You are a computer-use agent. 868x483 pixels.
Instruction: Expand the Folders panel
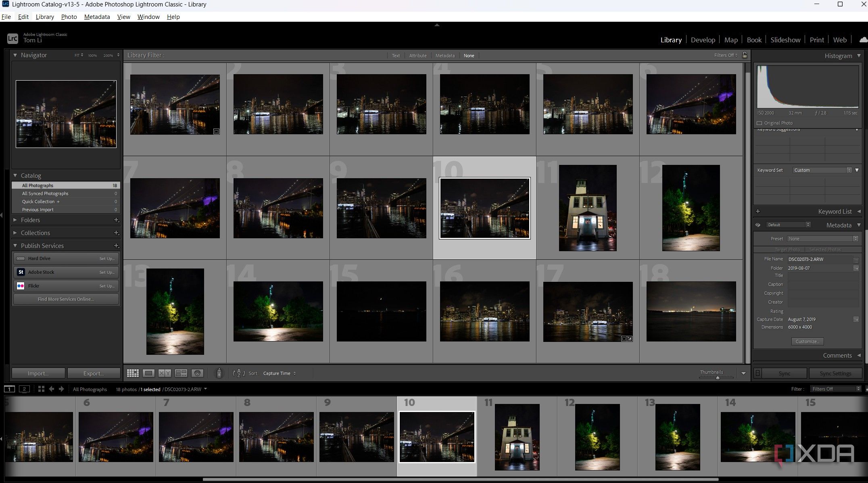(15, 220)
